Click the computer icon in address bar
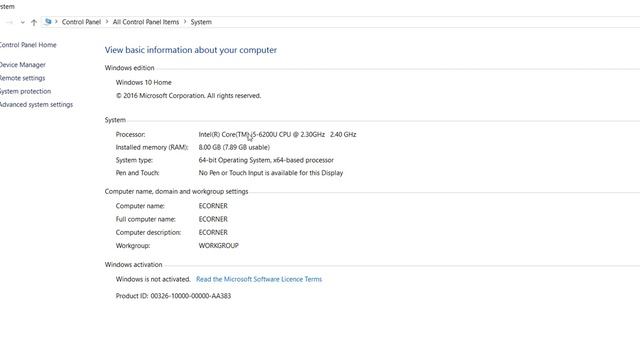Screen dimensions: 640x360 pyautogui.click(x=48, y=22)
